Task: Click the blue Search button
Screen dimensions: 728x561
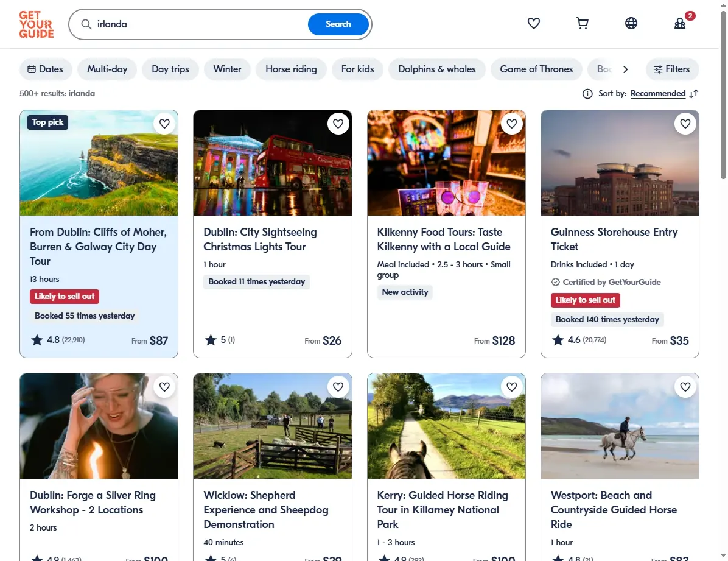Action: (x=338, y=24)
